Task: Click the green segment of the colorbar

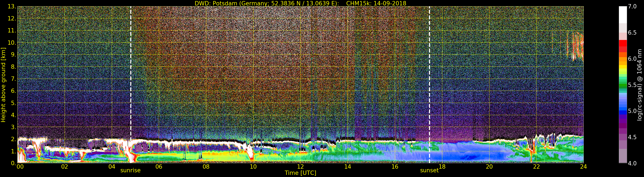Action: click(623, 85)
